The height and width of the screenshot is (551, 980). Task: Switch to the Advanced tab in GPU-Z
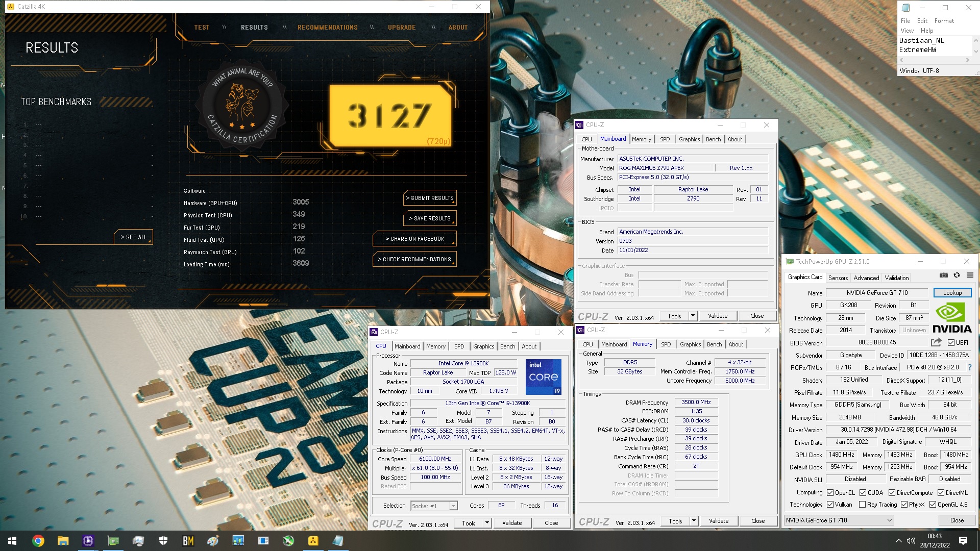tap(866, 278)
